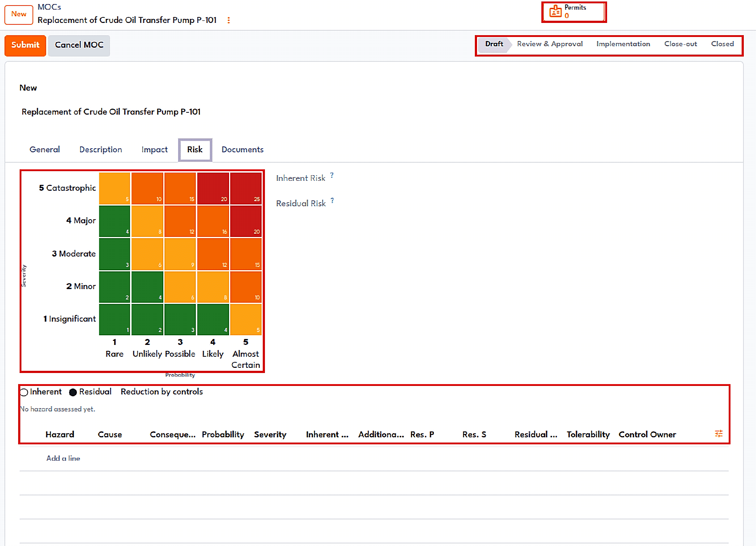Select the Closed stage
Viewport: 756px width, 546px height.
pos(722,44)
